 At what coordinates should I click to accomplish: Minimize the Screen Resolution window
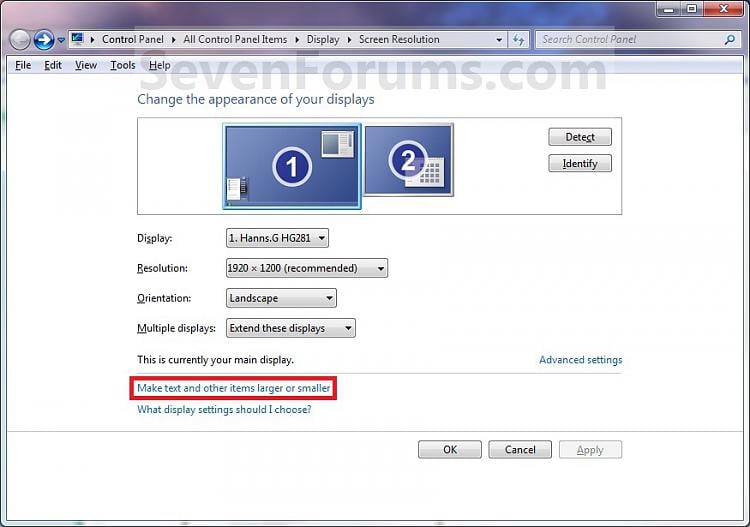tap(669, 9)
